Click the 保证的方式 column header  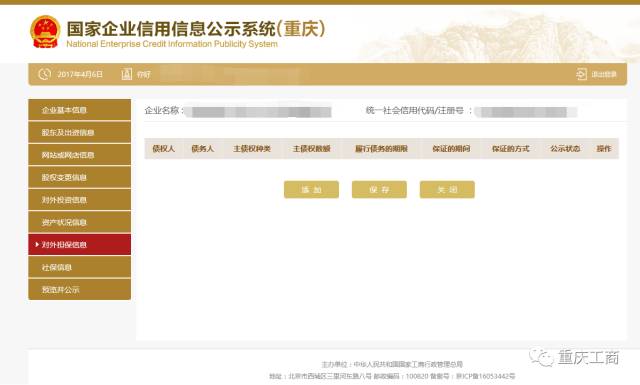(x=511, y=149)
